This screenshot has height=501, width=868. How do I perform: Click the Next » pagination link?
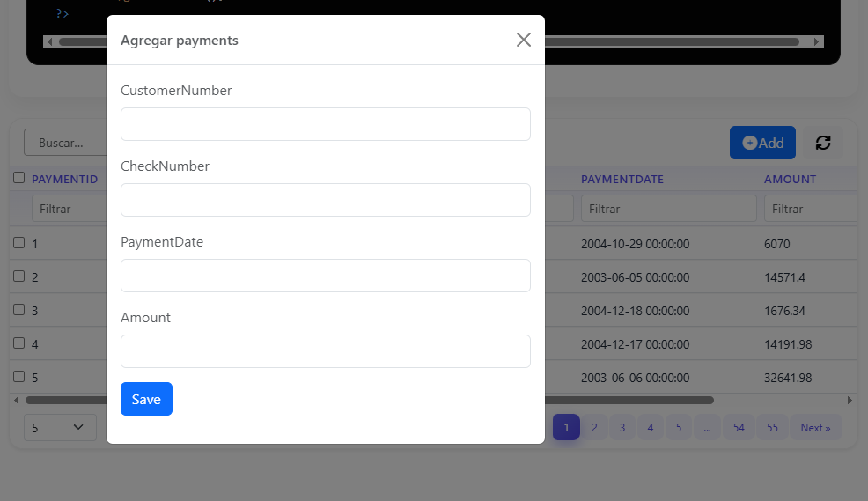tap(815, 428)
